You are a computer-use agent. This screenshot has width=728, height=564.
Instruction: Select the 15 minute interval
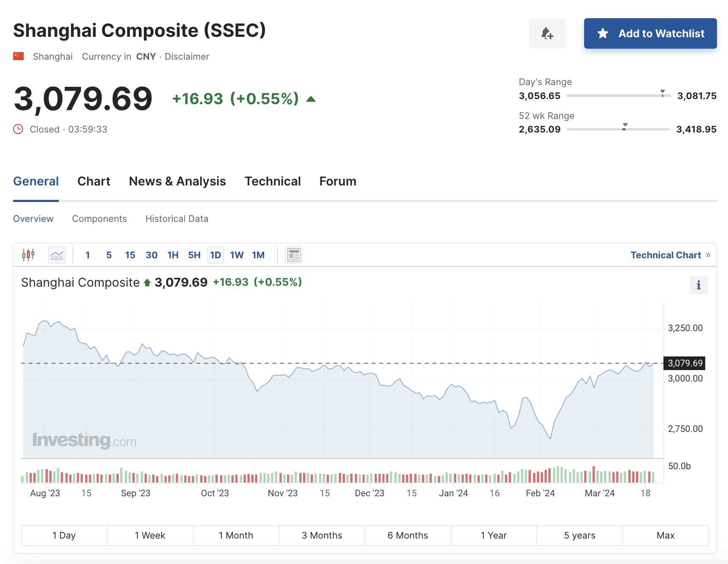coord(130,255)
